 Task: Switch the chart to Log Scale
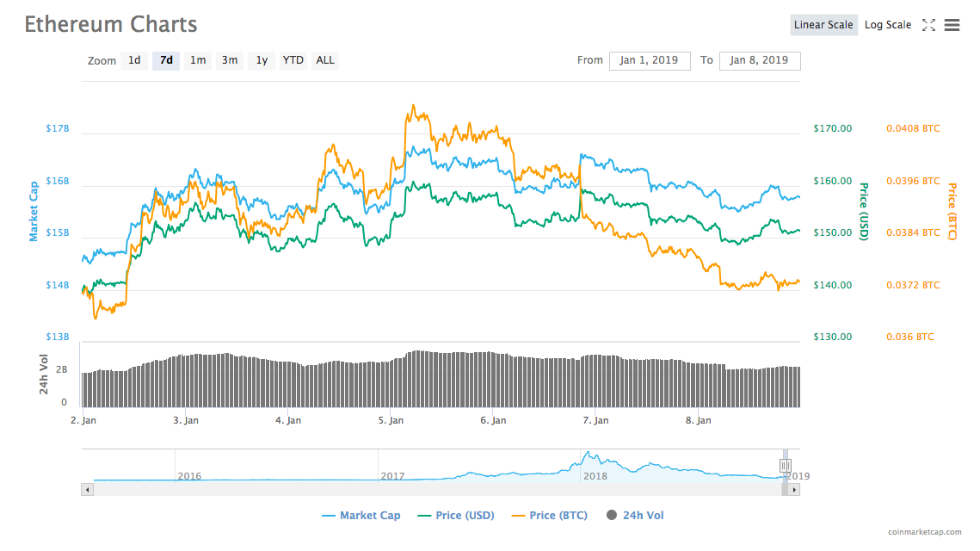(x=888, y=25)
